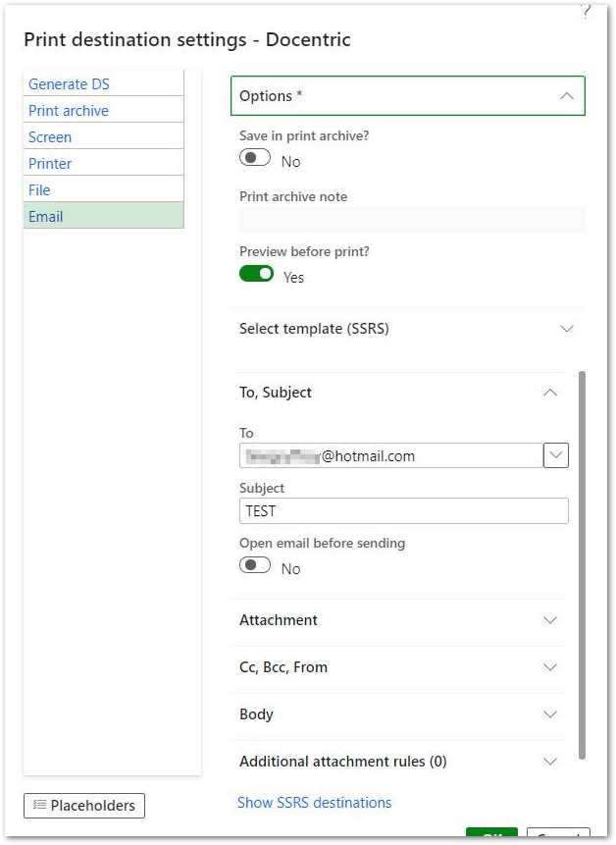Image resolution: width=616 pixels, height=845 pixels.
Task: Expand Additional attachment rules (0) section
Action: 400,761
